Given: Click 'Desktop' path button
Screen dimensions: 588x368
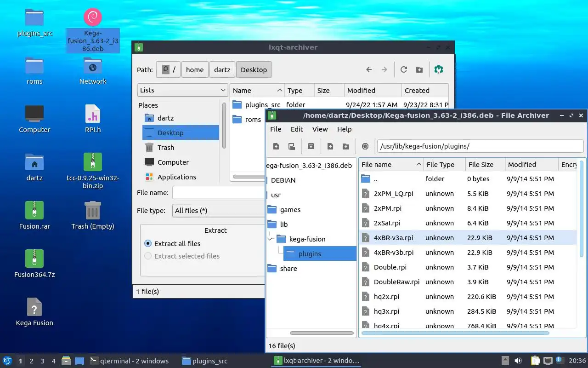Looking at the screenshot, I should (x=254, y=69).
